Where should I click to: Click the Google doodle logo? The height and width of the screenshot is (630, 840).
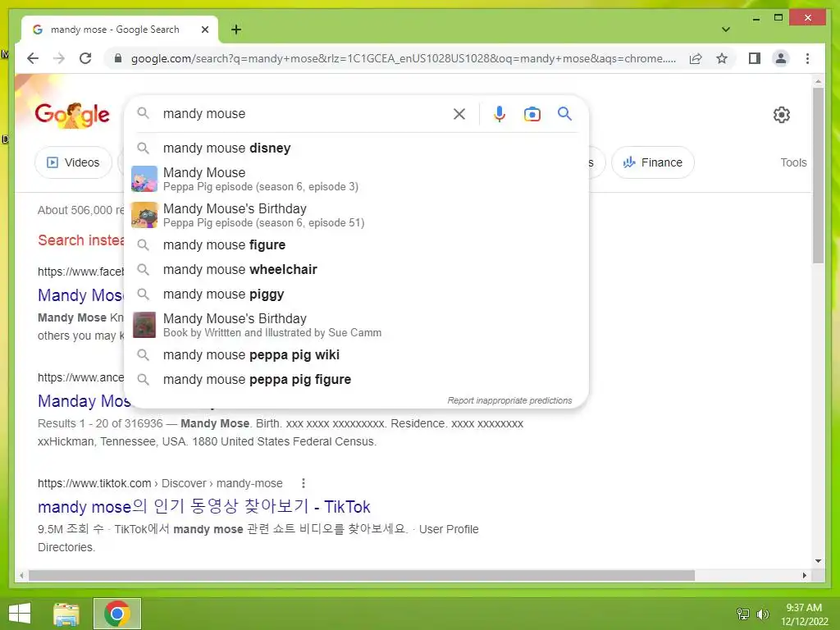(x=72, y=115)
